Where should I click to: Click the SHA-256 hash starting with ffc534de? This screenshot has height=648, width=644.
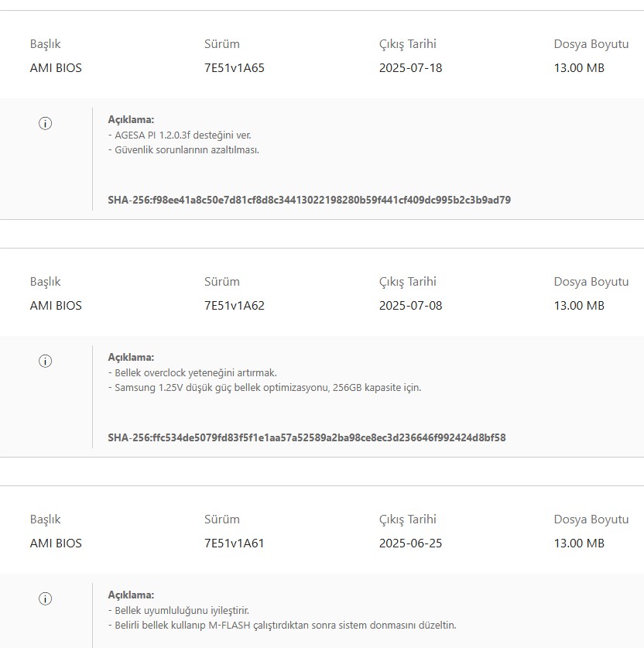click(x=307, y=437)
